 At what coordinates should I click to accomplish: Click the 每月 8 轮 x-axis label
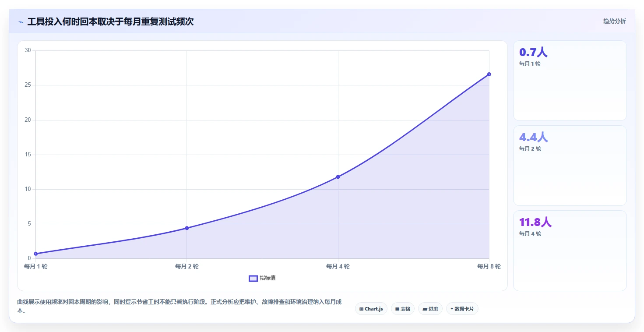point(489,266)
